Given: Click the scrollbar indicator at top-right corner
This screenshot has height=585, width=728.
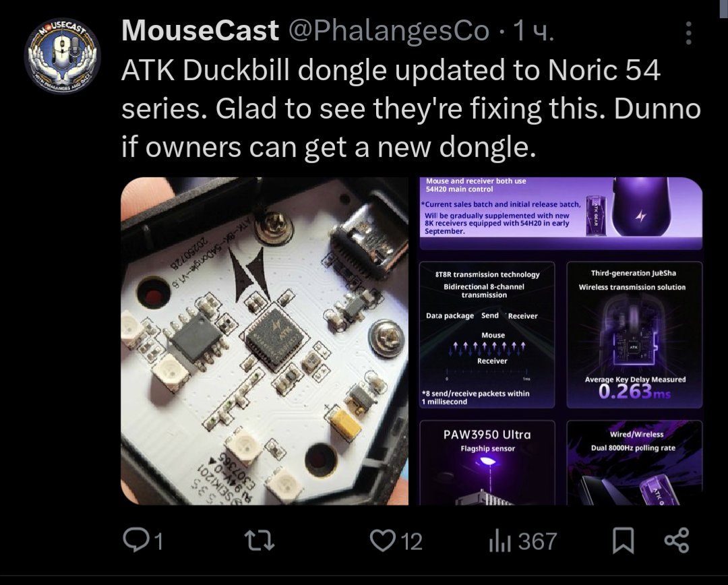Looking at the screenshot, I should click(x=724, y=8).
